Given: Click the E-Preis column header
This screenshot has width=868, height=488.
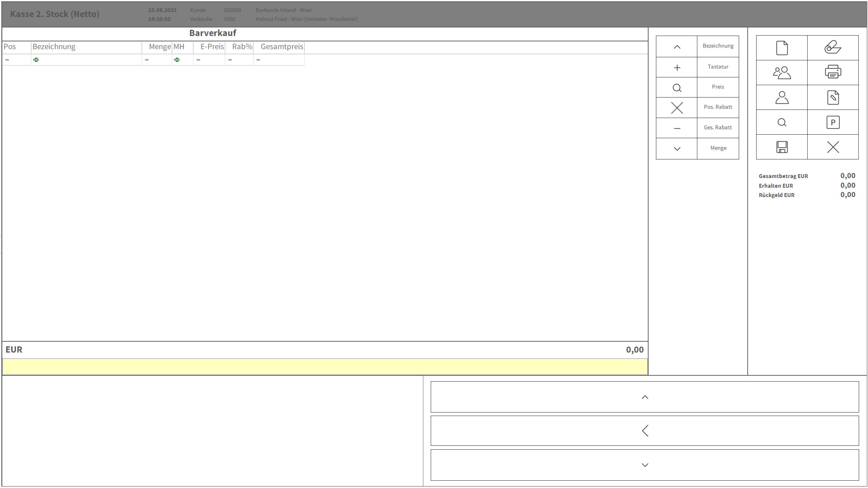Looking at the screenshot, I should 209,47.
